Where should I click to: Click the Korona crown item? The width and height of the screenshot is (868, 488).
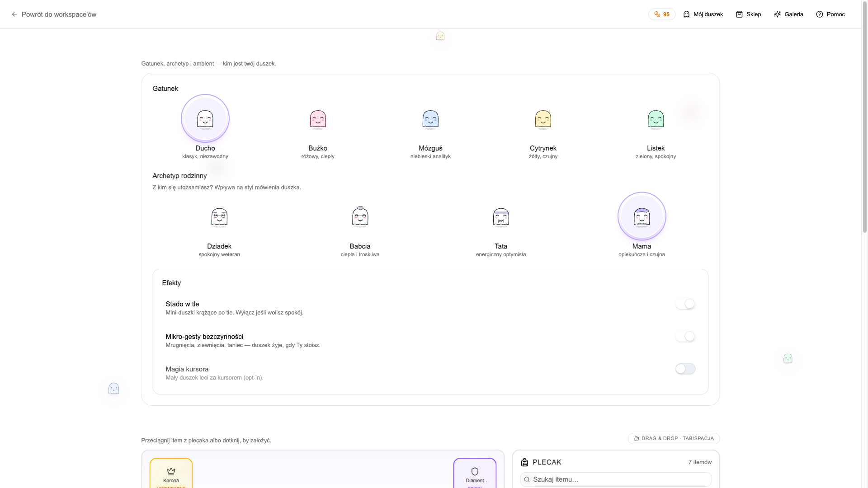click(x=171, y=473)
